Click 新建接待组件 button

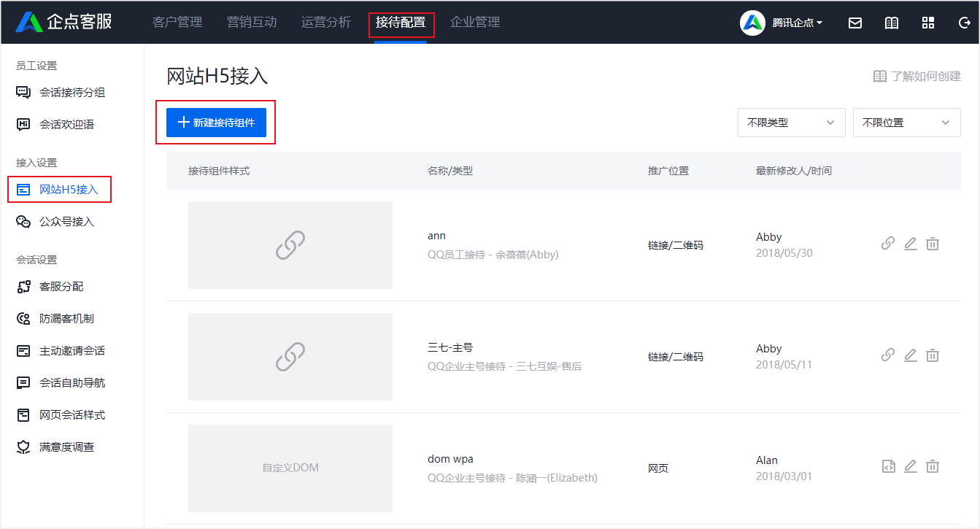click(x=216, y=123)
